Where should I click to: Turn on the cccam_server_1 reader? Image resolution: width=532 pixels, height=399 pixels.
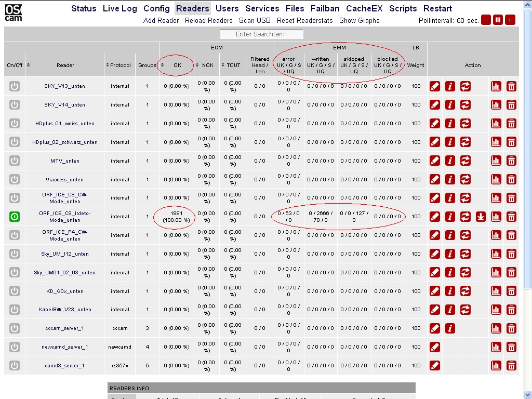tap(15, 328)
